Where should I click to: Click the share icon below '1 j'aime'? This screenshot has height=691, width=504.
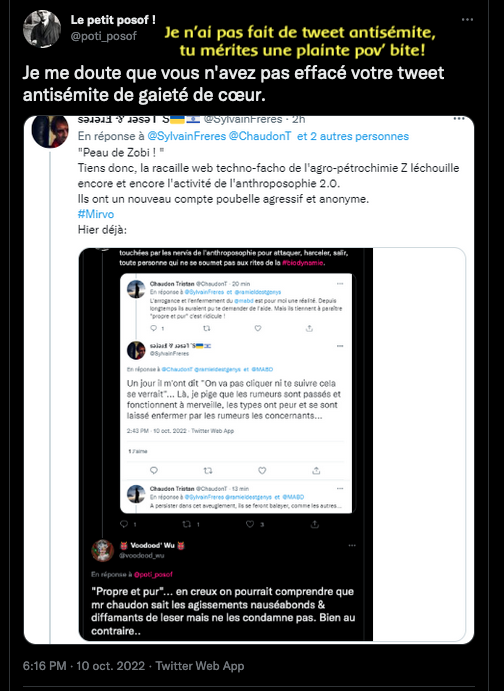[316, 471]
